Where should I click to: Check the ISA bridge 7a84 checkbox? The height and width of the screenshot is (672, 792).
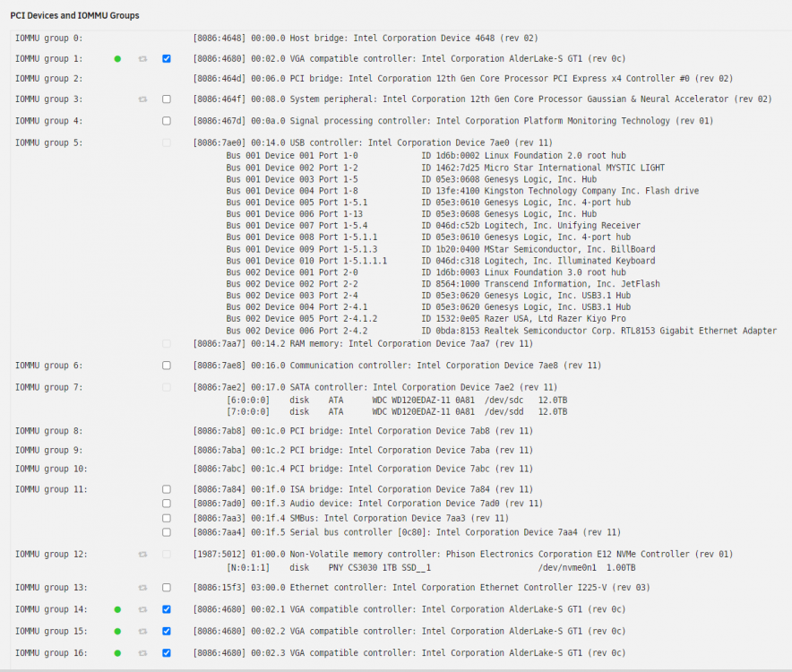click(167, 489)
